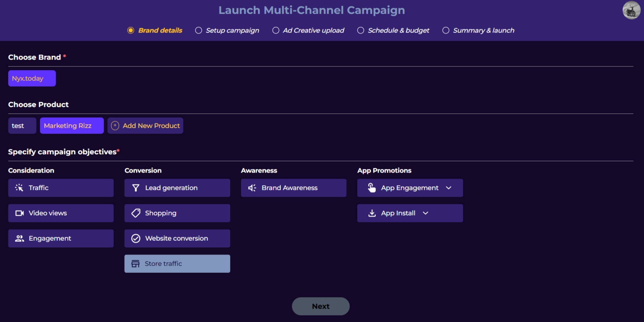
Task: Click the Shopping tag icon
Action: 136,213
